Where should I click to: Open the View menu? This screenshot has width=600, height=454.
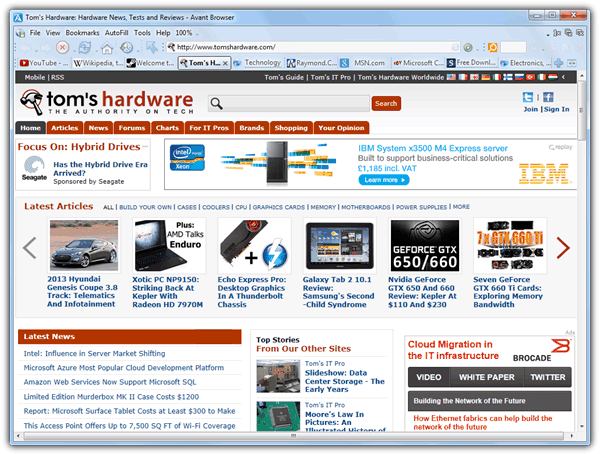tap(53, 33)
